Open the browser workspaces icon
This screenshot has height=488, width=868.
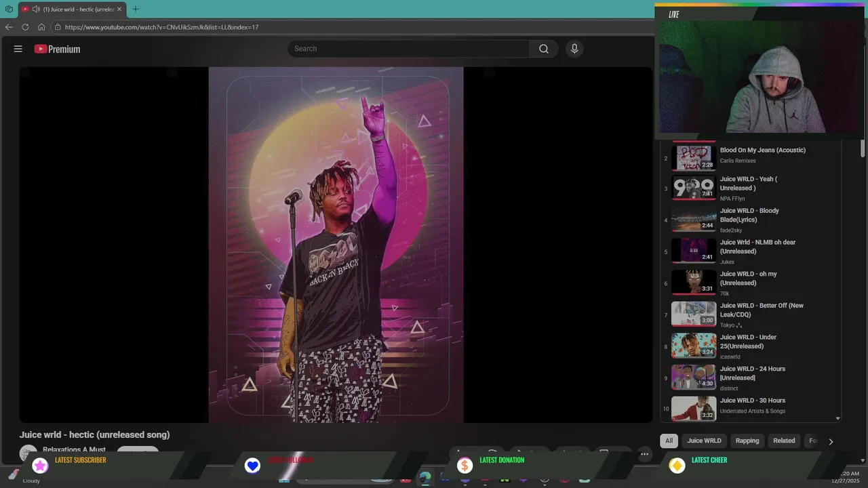point(9,9)
